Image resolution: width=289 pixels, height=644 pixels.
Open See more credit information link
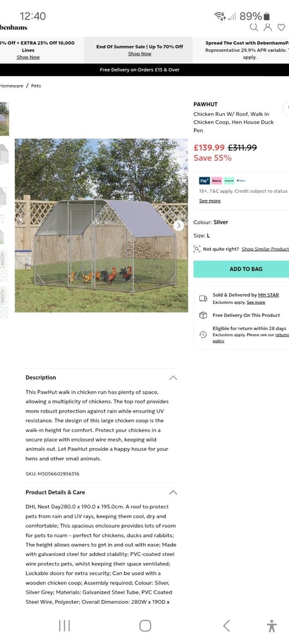coord(210,201)
